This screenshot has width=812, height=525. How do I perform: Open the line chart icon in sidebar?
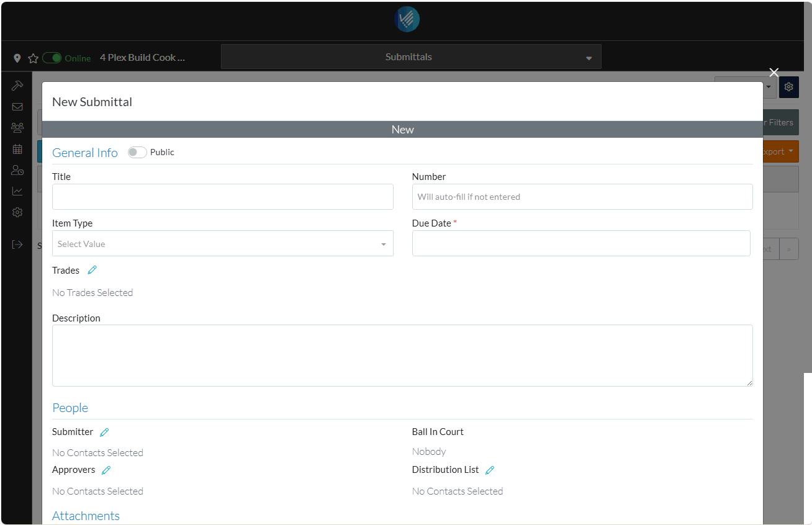(17, 191)
